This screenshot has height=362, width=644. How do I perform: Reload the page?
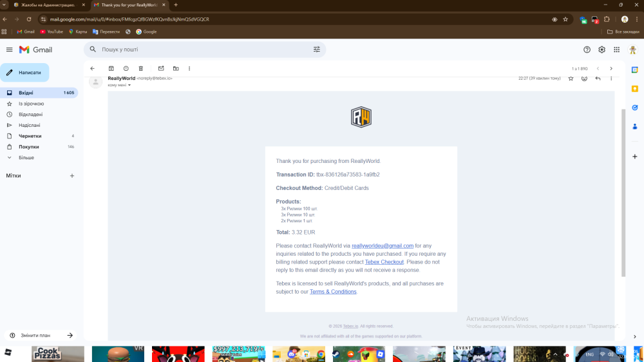pos(29,19)
